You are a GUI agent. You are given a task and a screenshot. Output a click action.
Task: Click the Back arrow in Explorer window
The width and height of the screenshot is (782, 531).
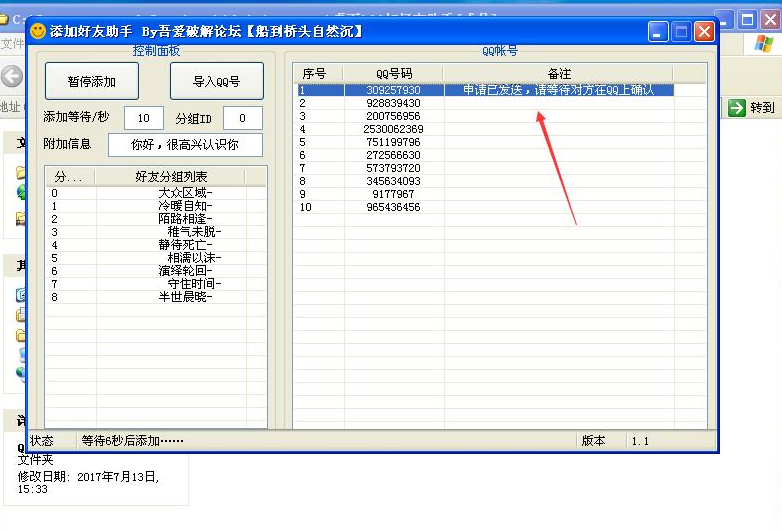point(11,76)
